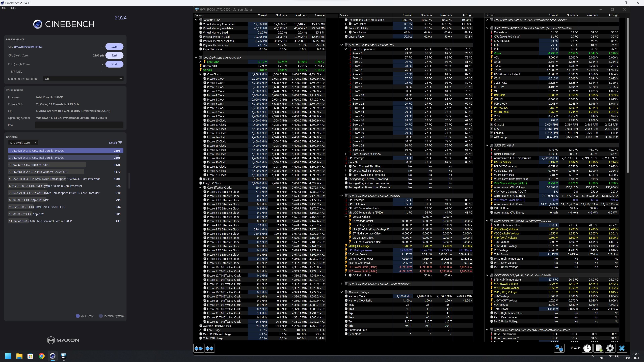Open the System Requirements link

tap(28, 47)
